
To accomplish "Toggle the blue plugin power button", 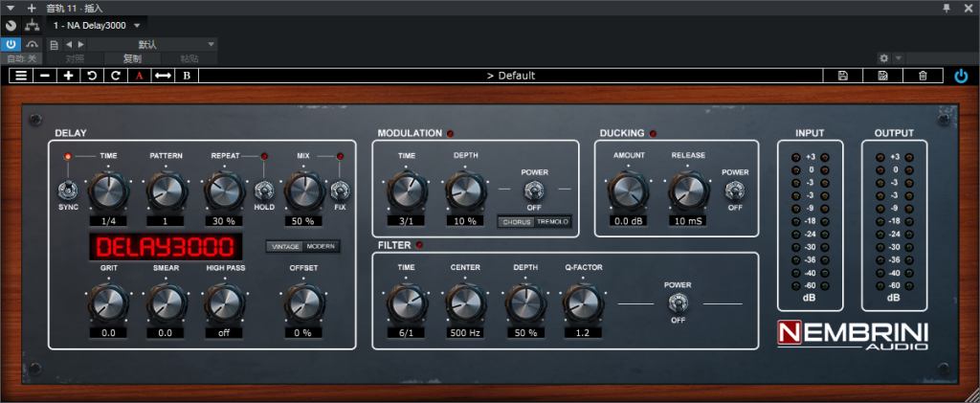I will click(961, 76).
